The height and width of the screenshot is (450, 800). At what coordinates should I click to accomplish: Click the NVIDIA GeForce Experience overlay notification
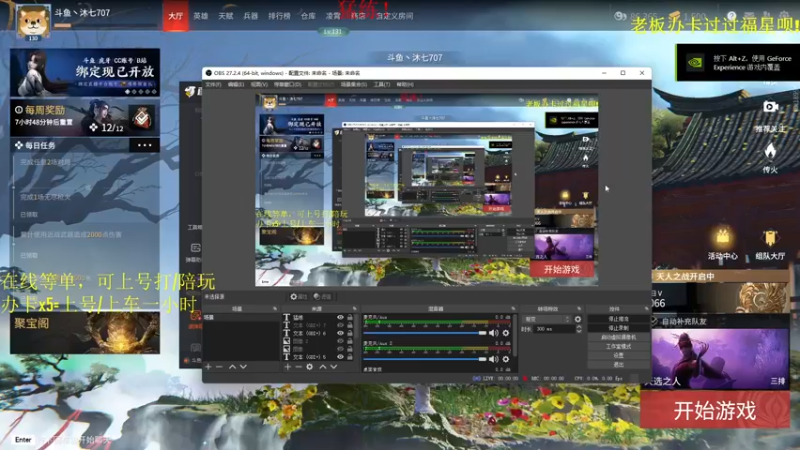click(738, 63)
